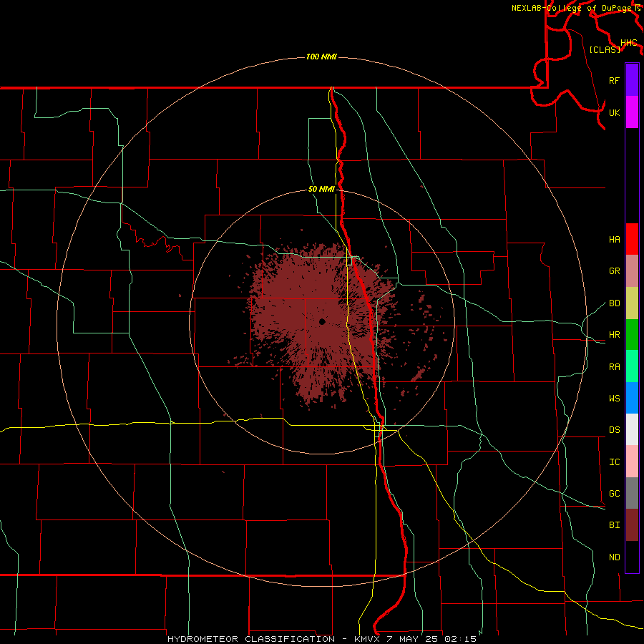Viewport: 644px width, 644px height.
Task: Click the blue WS legend swatch
Action: (x=632, y=398)
